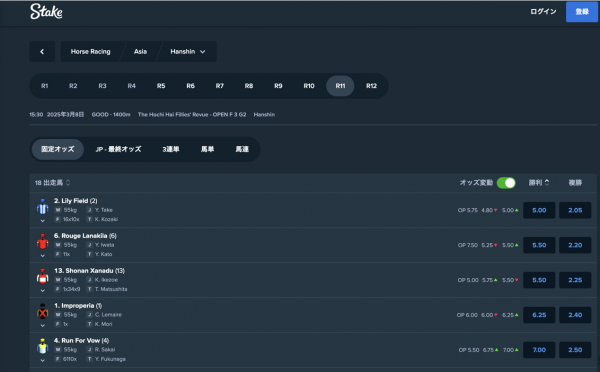The height and width of the screenshot is (372, 600).
Task: Select race R1
Action: click(45, 86)
